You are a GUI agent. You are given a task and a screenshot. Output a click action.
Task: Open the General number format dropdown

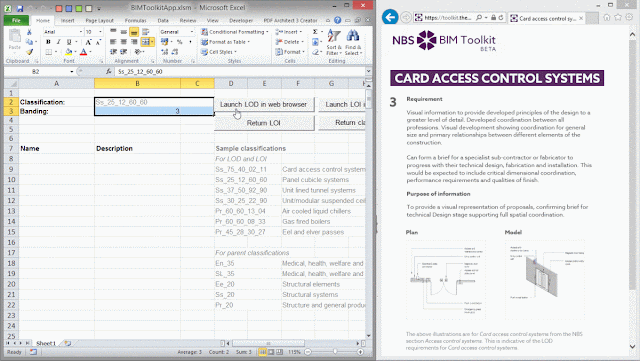point(191,32)
